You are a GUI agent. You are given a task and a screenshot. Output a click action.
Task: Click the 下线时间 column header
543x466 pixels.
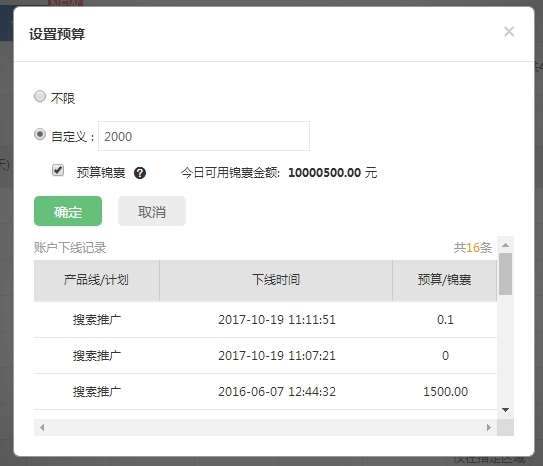point(276,280)
